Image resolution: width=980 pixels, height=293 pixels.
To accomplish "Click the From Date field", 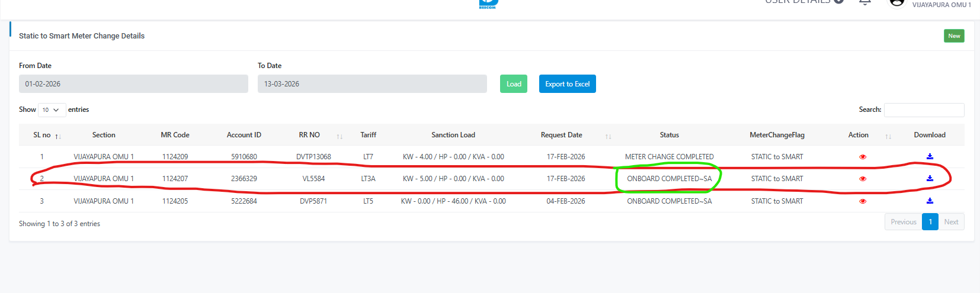I will click(133, 84).
